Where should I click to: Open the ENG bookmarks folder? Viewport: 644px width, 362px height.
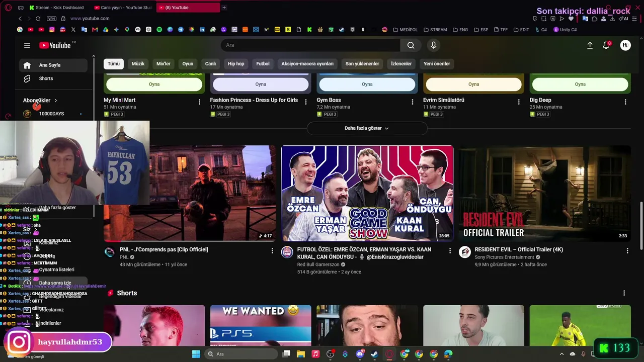point(460,30)
